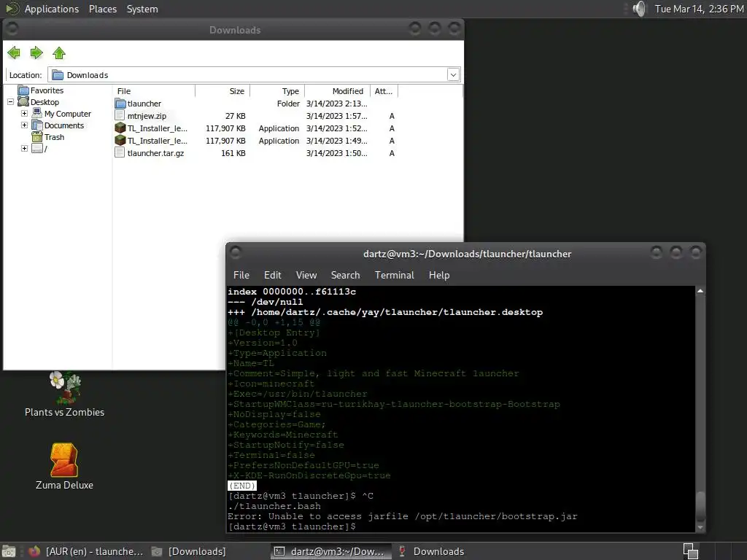Open the Places menu
The image size is (747, 560).
point(103,9)
